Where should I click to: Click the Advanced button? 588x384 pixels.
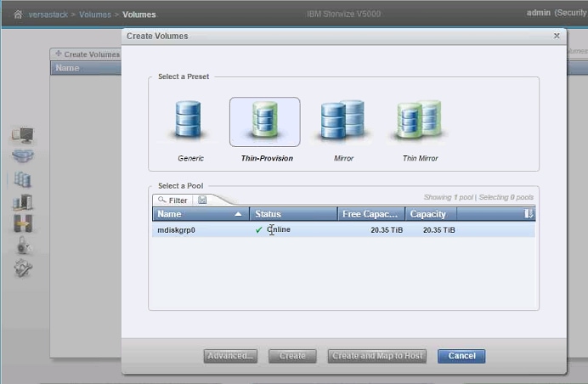pyautogui.click(x=230, y=356)
